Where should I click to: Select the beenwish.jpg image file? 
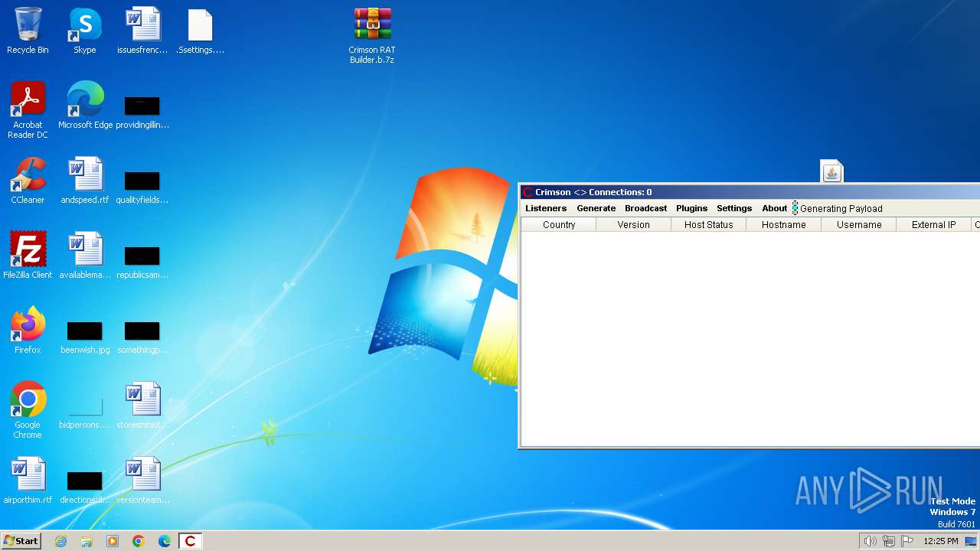pos(85,337)
